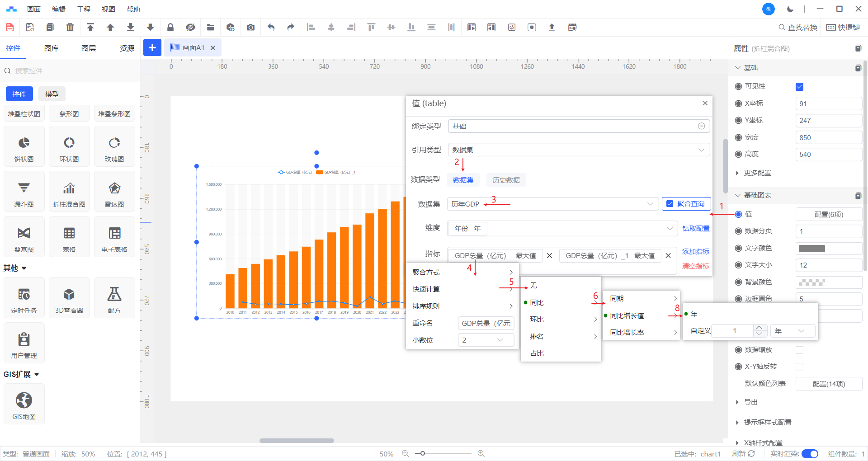The height and width of the screenshot is (461, 868).
Task: Open the 数据集 dropdown showing 历年GDP
Action: point(552,204)
